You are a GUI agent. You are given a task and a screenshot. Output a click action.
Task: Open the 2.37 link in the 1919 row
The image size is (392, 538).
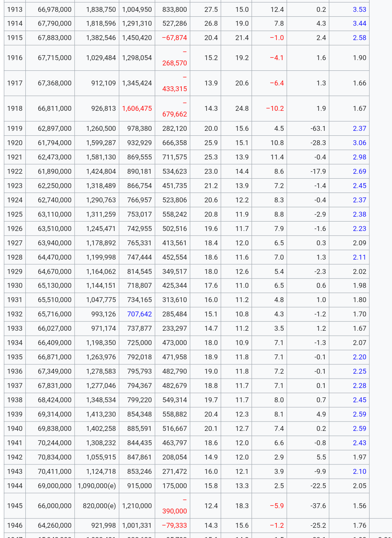[x=359, y=129]
